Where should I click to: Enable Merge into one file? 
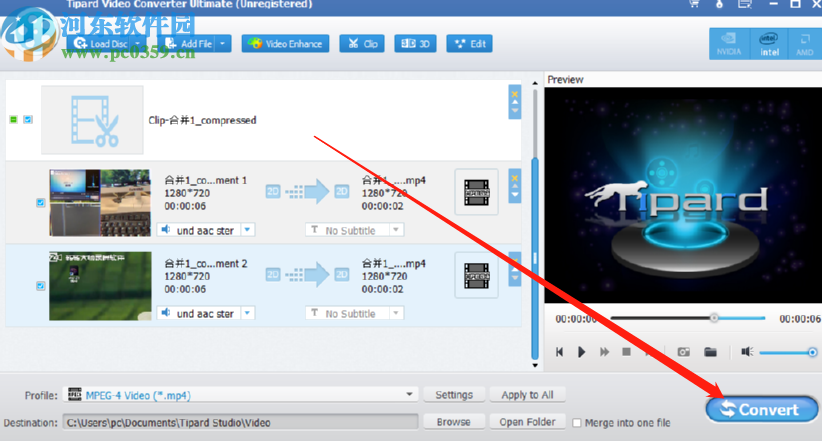(577, 423)
